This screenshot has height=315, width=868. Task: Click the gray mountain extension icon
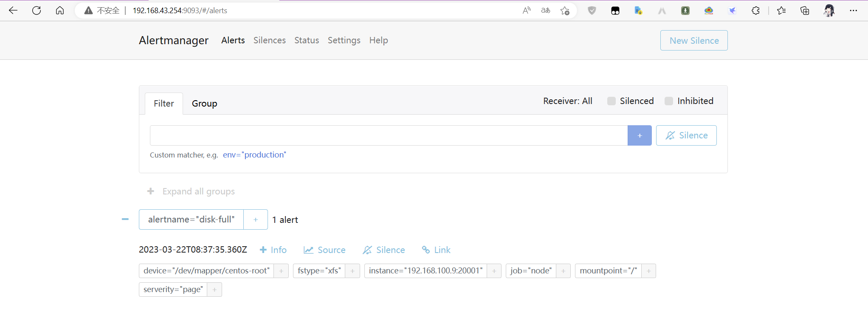662,11
